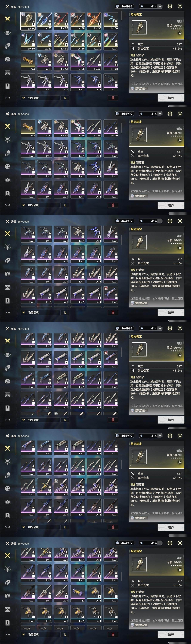Click the 培养 button in the bottommost panel

point(171,634)
